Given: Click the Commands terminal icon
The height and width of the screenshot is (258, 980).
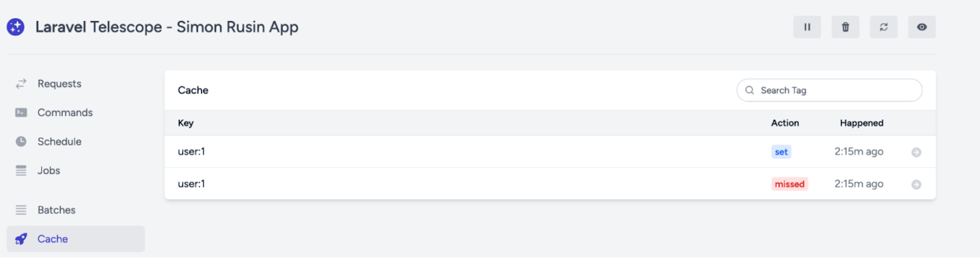Looking at the screenshot, I should pyautogui.click(x=21, y=113).
